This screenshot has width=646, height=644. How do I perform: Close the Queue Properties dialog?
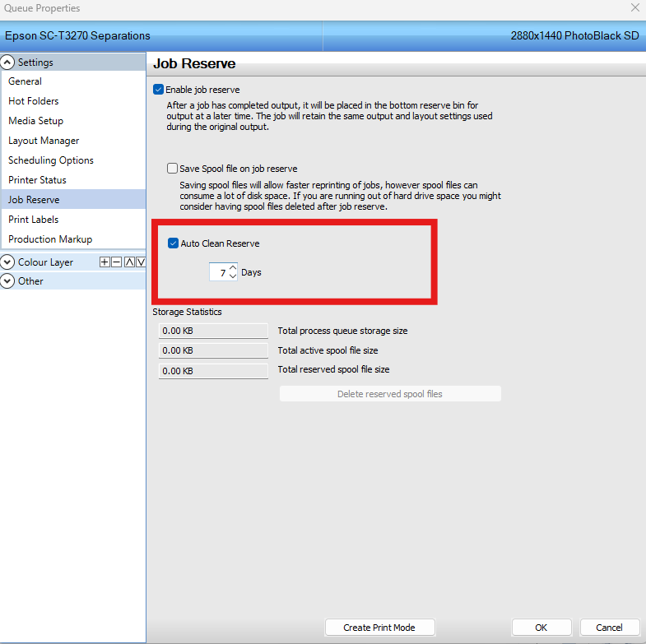pos(634,7)
